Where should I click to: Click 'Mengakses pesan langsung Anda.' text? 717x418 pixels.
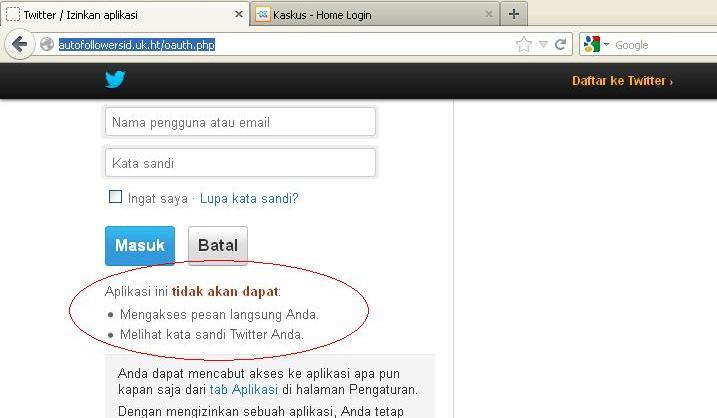tap(219, 315)
